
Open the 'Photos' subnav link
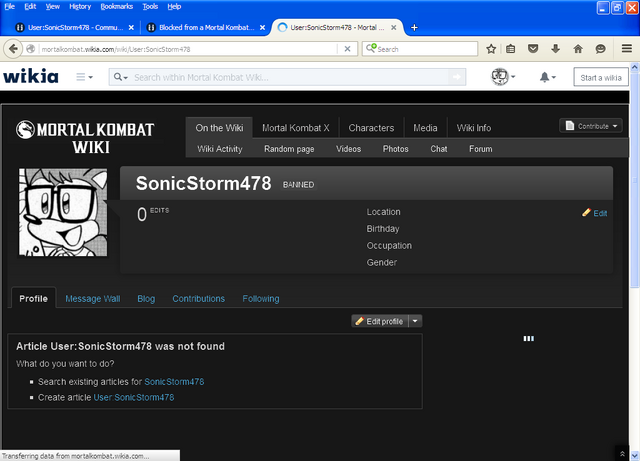pyautogui.click(x=395, y=149)
